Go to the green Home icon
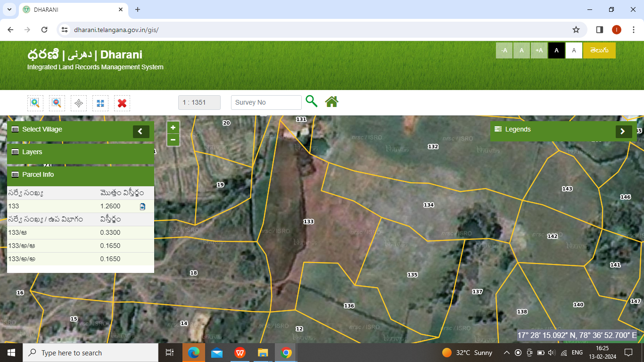Image resolution: width=644 pixels, height=362 pixels. click(331, 101)
